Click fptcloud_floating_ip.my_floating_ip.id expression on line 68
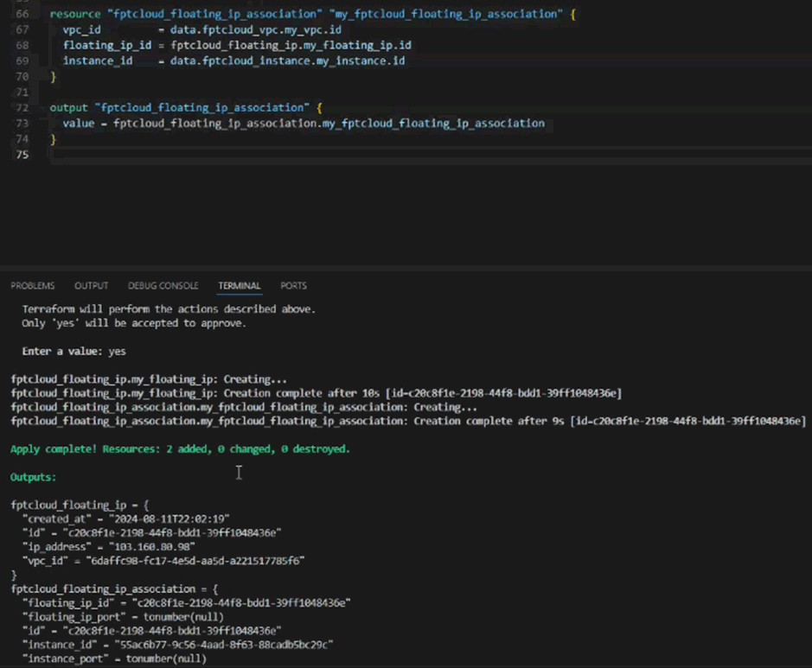Viewport: 812px width, 668px height. (291, 45)
